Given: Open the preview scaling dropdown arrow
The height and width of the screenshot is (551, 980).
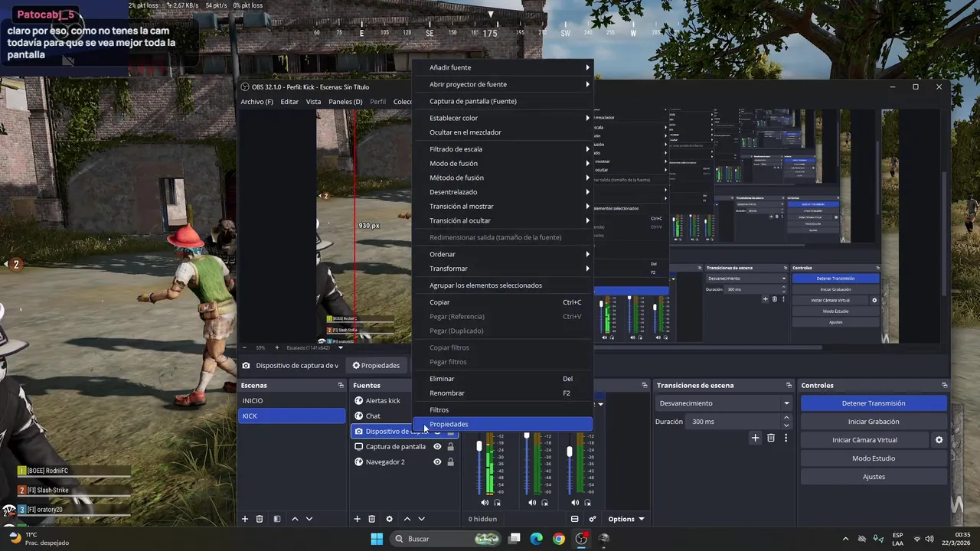Looking at the screenshot, I should pyautogui.click(x=341, y=347).
